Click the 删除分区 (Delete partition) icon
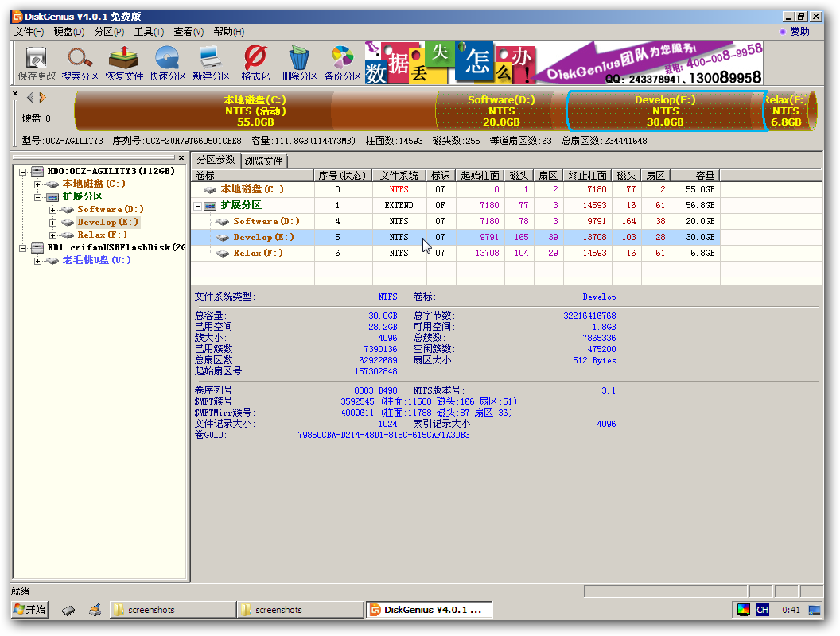The height and width of the screenshot is (636, 840). pyautogui.click(x=299, y=63)
